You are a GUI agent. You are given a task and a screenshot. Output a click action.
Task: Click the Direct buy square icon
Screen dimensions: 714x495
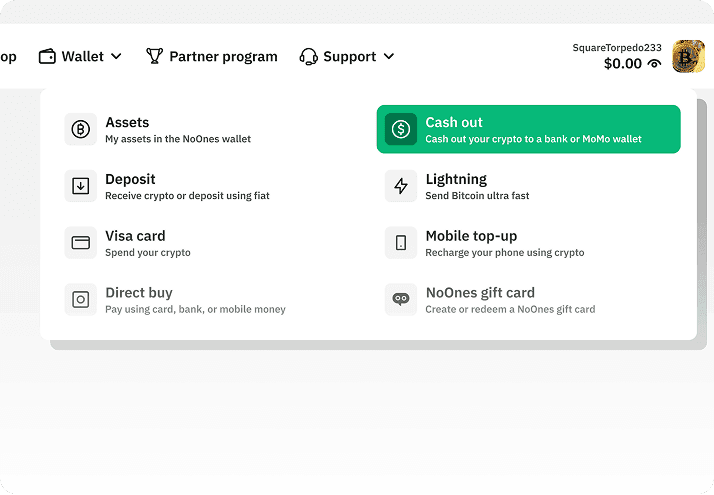81,300
